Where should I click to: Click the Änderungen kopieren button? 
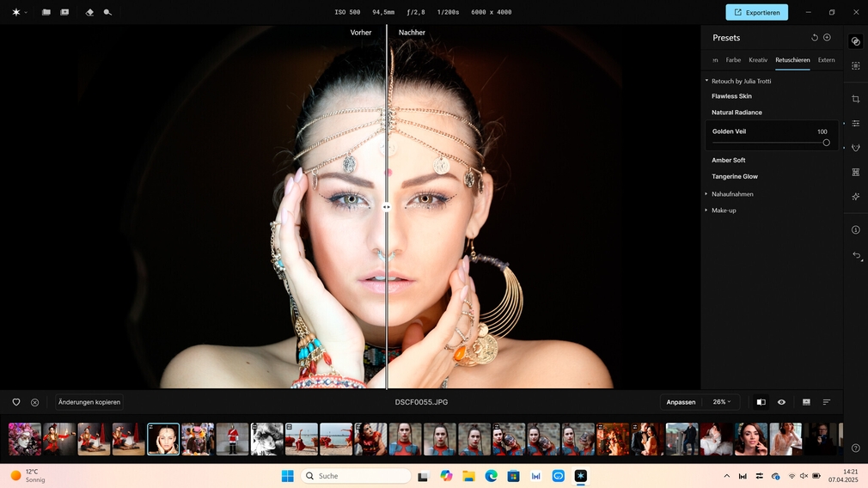click(89, 402)
